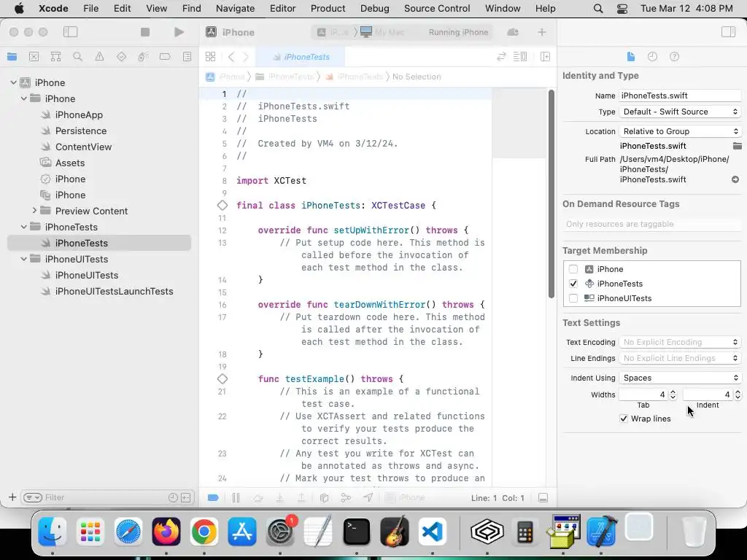Show the History inspector clock icon

point(653,57)
